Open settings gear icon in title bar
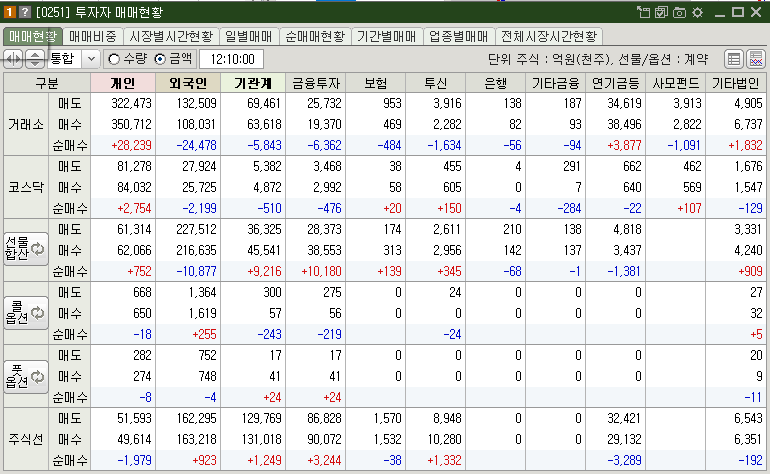The height and width of the screenshot is (474, 770). tap(697, 12)
